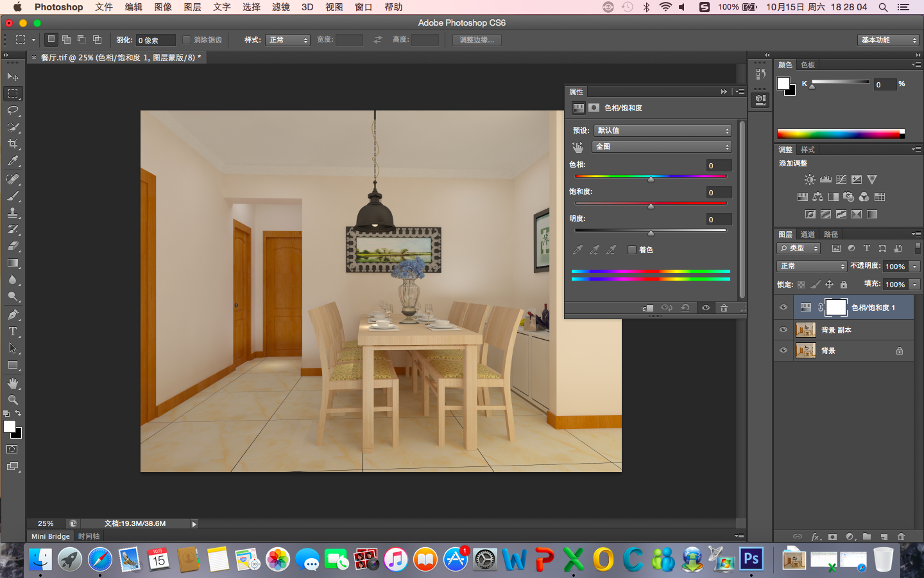Click the 羽化 feather input field

(x=156, y=40)
